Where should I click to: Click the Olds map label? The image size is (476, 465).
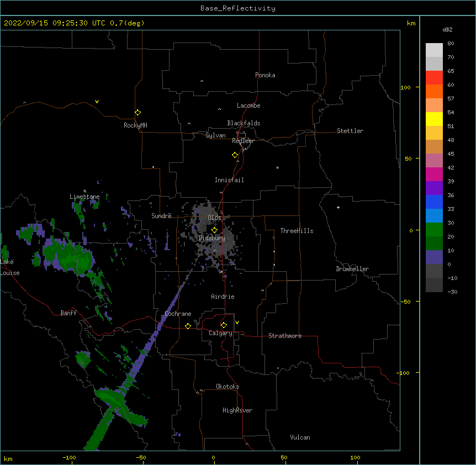[214, 218]
